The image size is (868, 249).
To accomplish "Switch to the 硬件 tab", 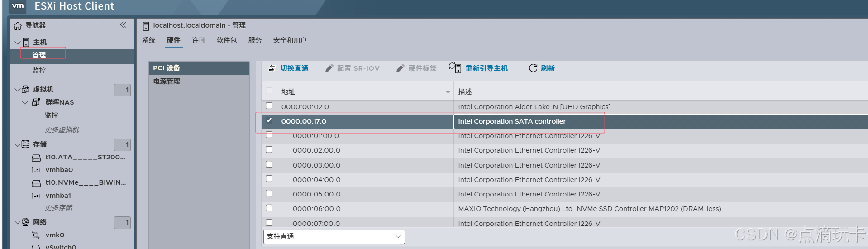I will point(173,40).
